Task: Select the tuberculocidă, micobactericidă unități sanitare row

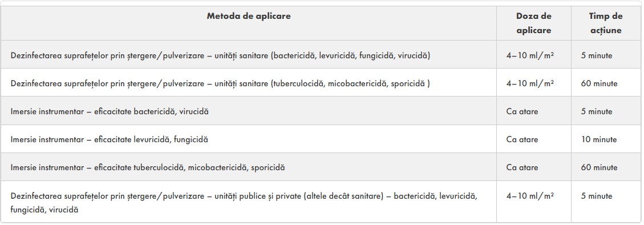Action: (220, 83)
